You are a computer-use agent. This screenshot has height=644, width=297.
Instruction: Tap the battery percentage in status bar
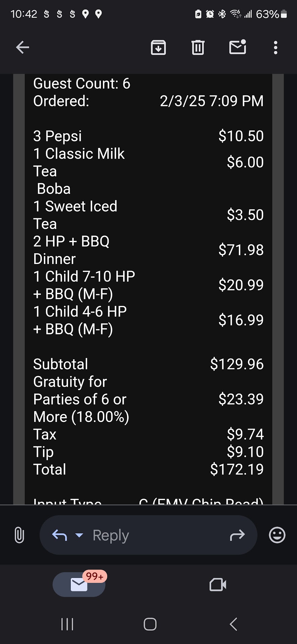pyautogui.click(x=267, y=14)
